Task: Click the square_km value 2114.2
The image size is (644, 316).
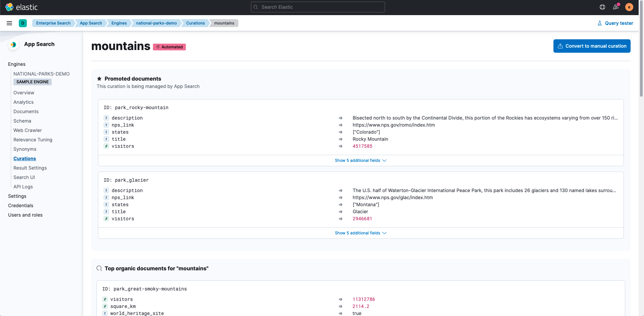Action: click(361, 306)
